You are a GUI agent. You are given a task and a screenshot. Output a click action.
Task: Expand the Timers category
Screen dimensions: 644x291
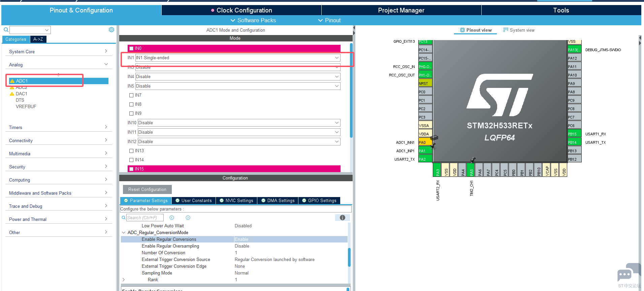click(59, 127)
